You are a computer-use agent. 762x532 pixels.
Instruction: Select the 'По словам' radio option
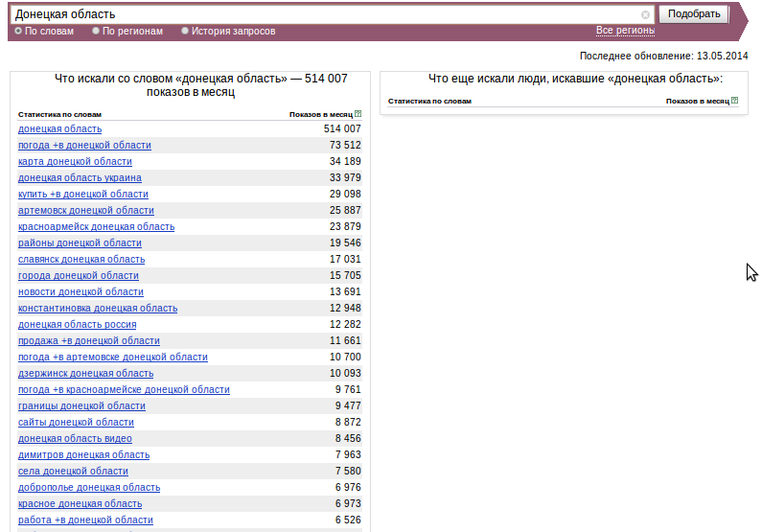pyautogui.click(x=18, y=31)
